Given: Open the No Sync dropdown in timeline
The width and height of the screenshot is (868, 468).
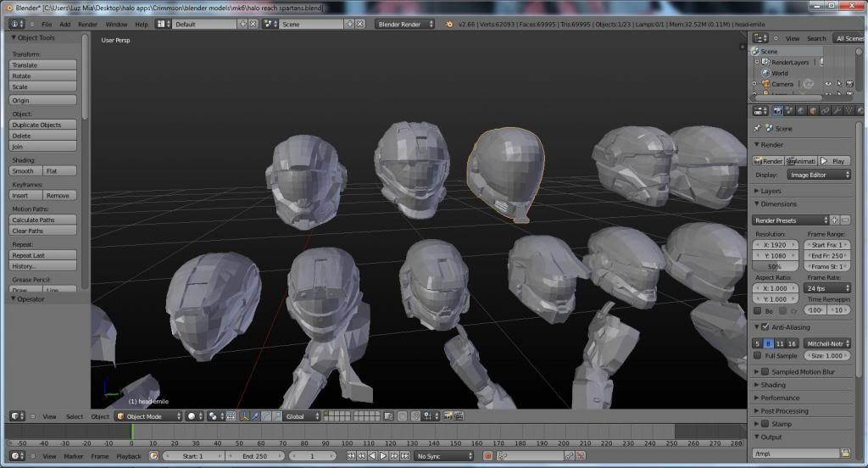Looking at the screenshot, I should point(444,456).
